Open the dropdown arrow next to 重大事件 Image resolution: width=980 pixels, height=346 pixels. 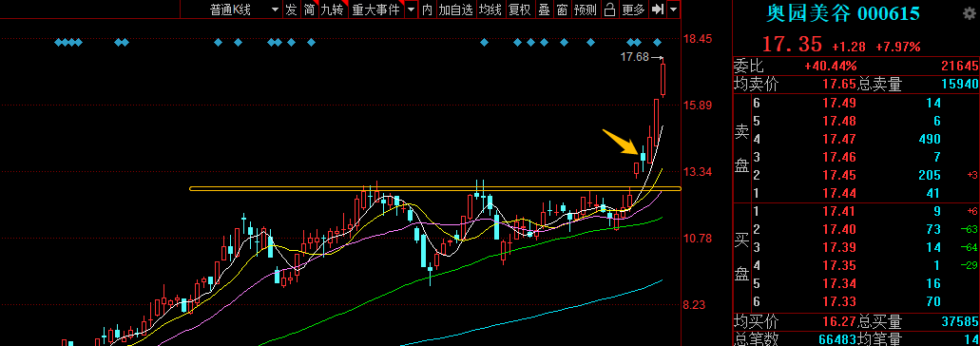[411, 10]
